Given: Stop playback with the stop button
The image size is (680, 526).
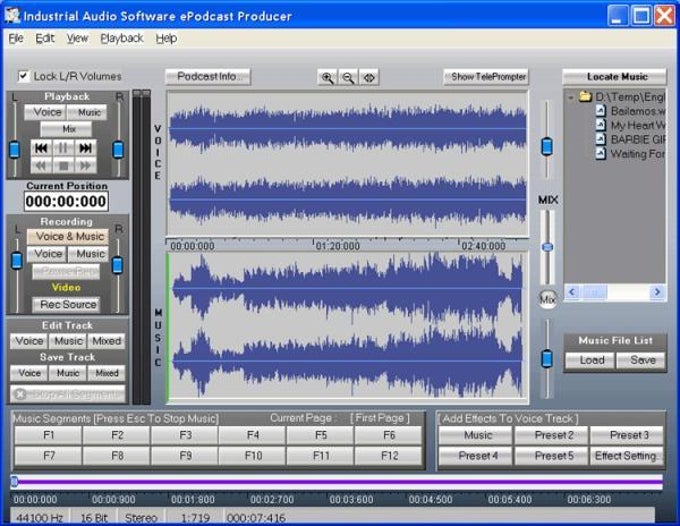Looking at the screenshot, I should pos(63,165).
